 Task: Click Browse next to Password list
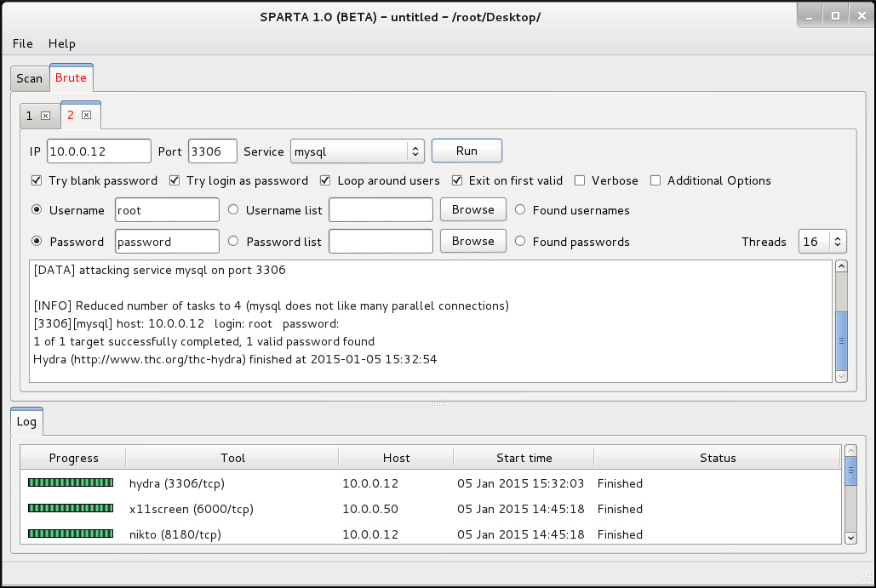[472, 241]
